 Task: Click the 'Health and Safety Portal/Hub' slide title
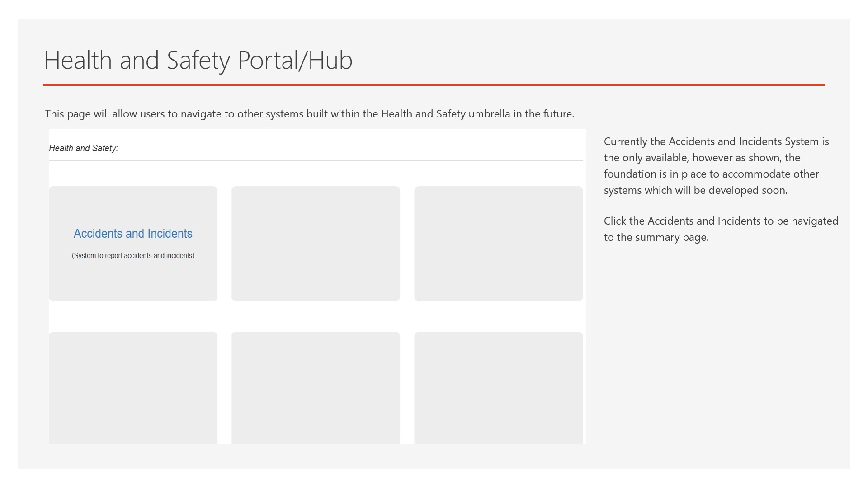(x=198, y=60)
